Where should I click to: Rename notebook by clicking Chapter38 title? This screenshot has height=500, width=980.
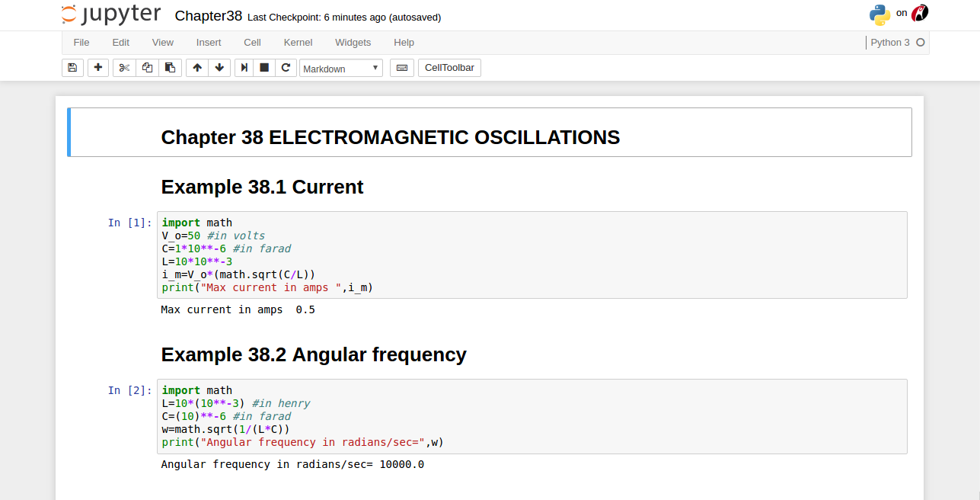coord(208,16)
